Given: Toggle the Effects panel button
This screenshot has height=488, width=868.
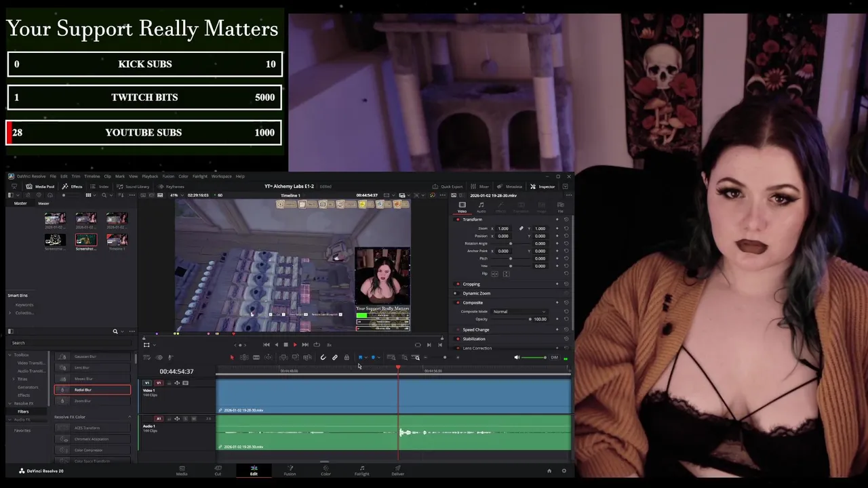Looking at the screenshot, I should (72, 186).
